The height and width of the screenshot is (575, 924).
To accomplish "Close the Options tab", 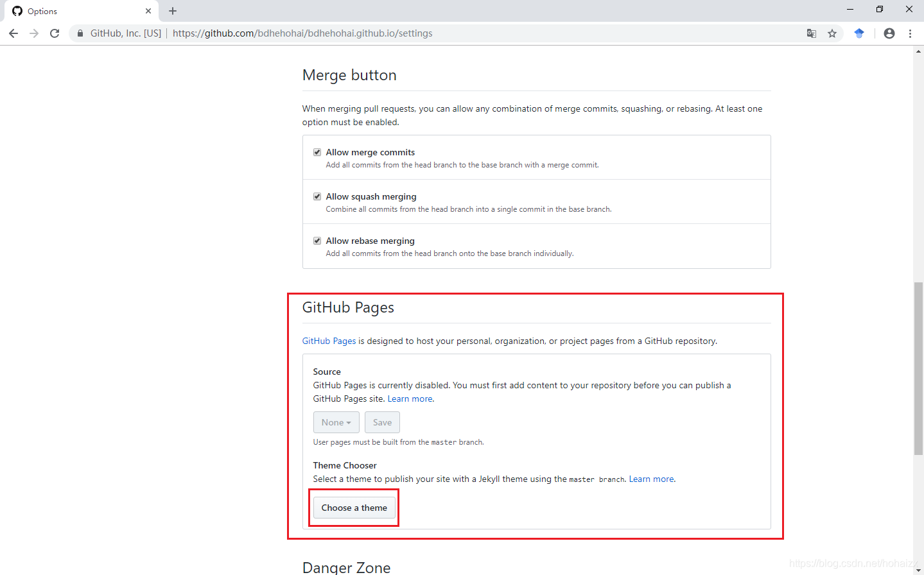I will [148, 11].
